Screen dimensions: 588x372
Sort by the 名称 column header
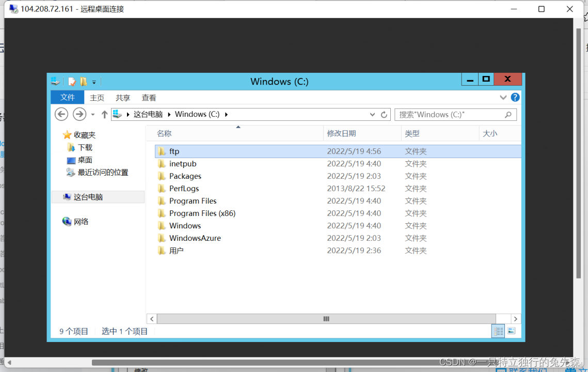pyautogui.click(x=239, y=133)
